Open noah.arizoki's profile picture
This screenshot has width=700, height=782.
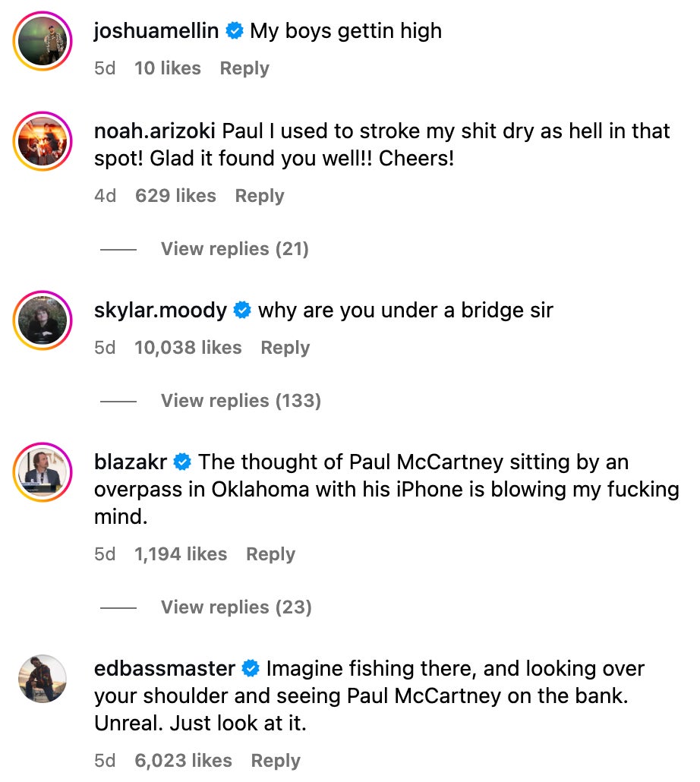point(43,143)
